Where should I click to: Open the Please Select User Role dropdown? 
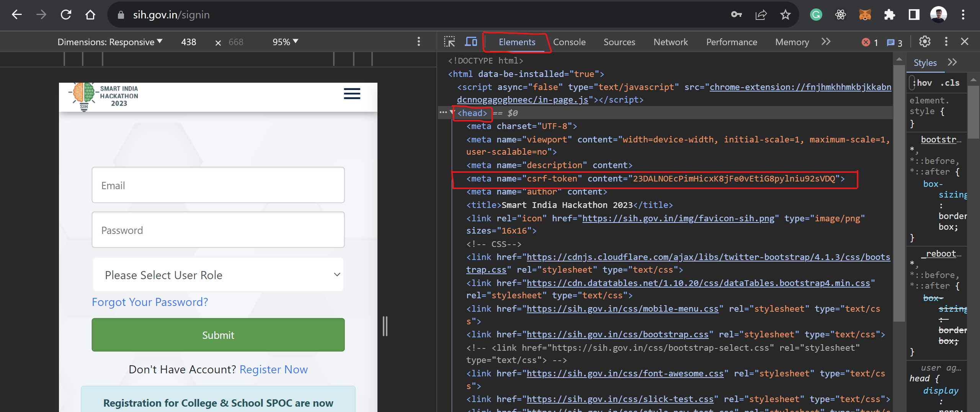(x=218, y=275)
